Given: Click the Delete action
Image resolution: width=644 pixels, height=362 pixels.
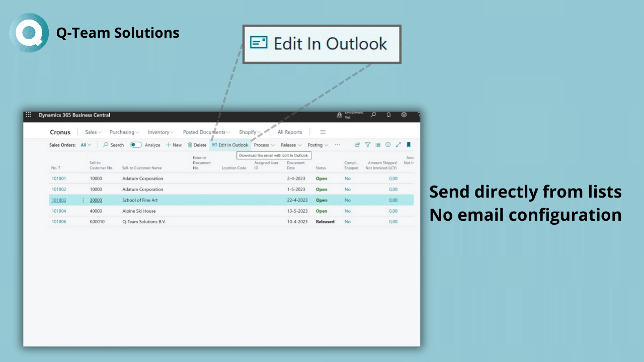Looking at the screenshot, I should click(197, 145).
